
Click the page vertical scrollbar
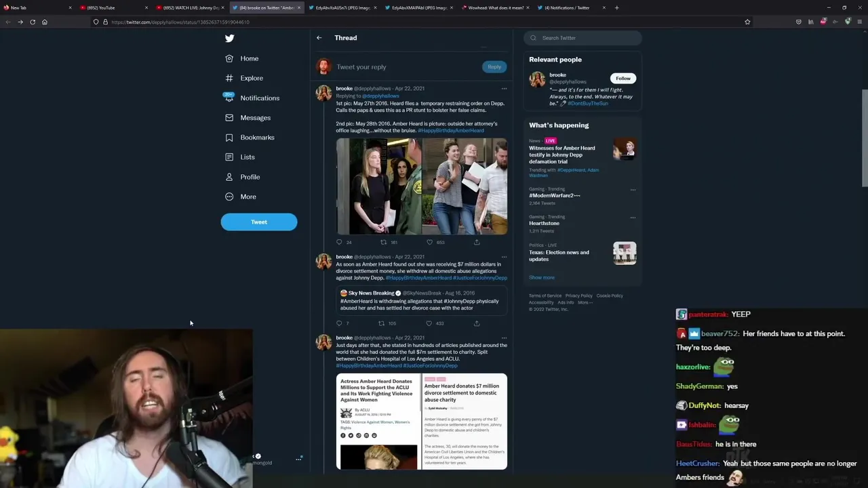pyautogui.click(x=865, y=138)
